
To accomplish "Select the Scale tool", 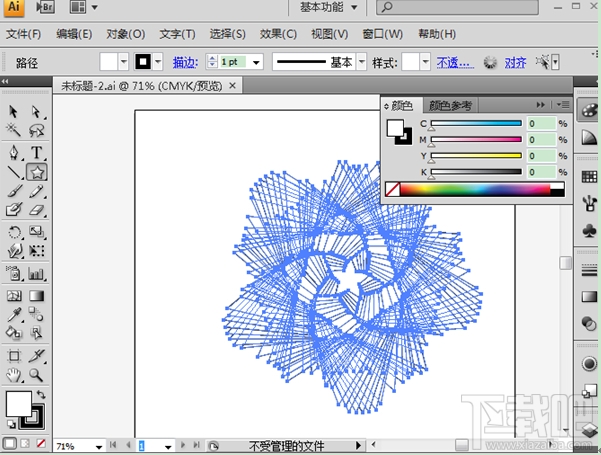I will (x=36, y=232).
